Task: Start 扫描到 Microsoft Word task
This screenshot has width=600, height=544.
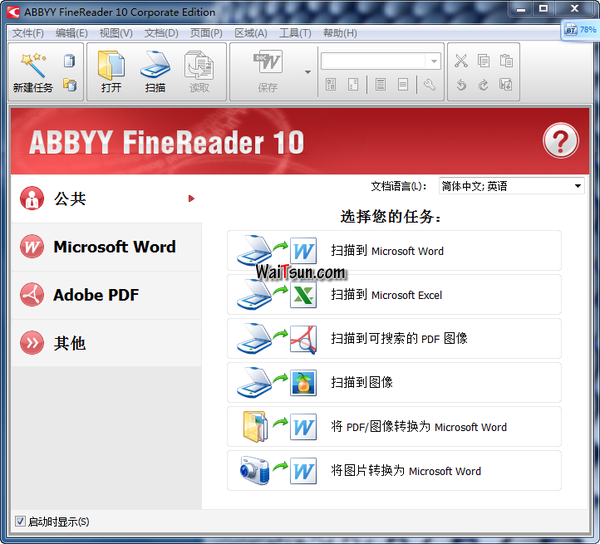Action: (394, 251)
